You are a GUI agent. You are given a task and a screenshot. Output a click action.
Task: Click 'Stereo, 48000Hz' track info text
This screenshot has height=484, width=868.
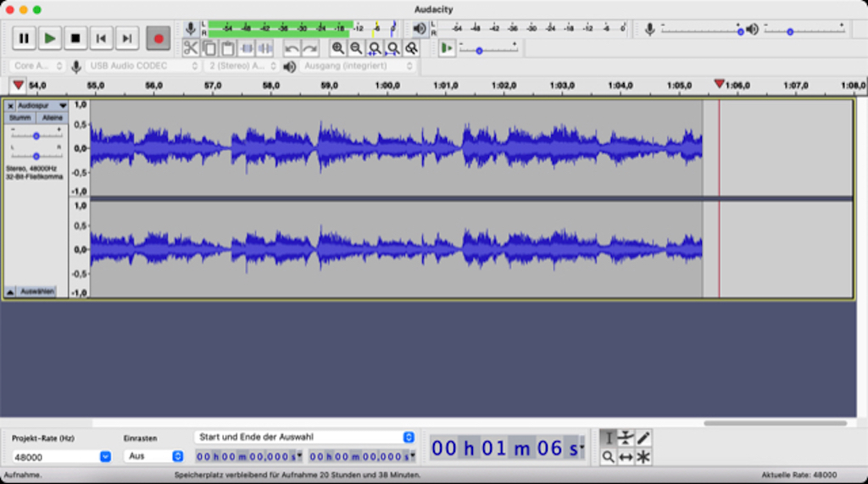pos(31,169)
